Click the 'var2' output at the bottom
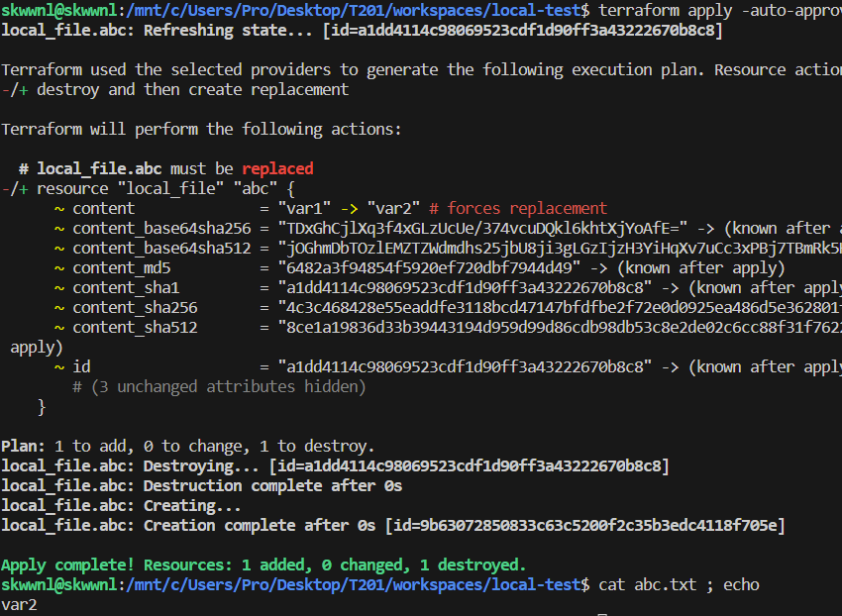This screenshot has height=616, width=842. 20,605
